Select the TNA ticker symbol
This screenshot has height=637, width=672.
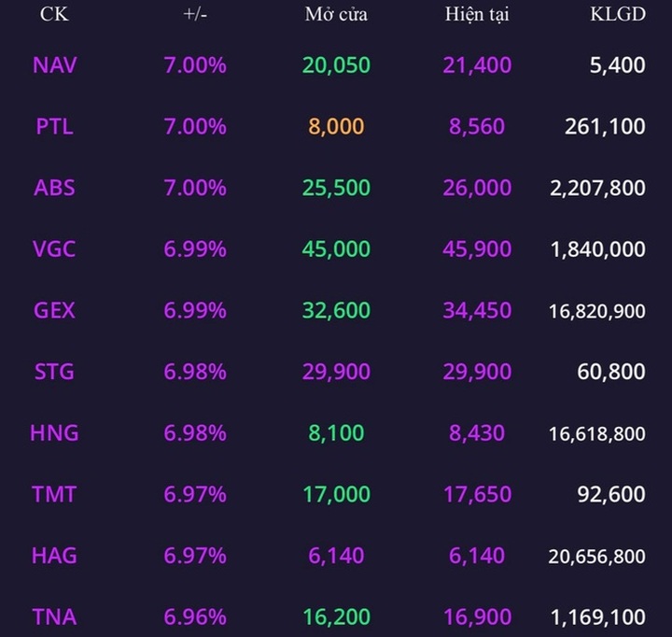[x=54, y=616]
